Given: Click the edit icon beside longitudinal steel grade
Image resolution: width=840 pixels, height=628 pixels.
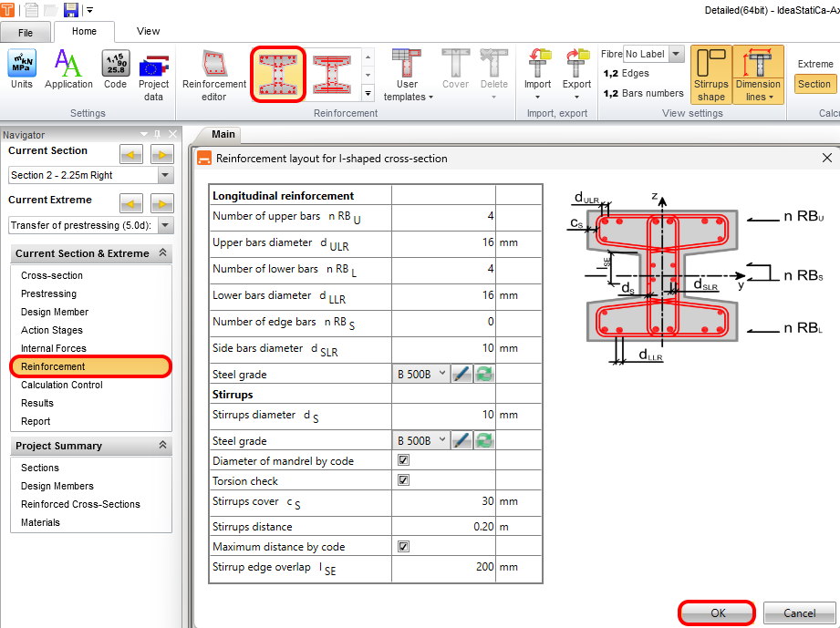Looking at the screenshot, I should click(462, 374).
